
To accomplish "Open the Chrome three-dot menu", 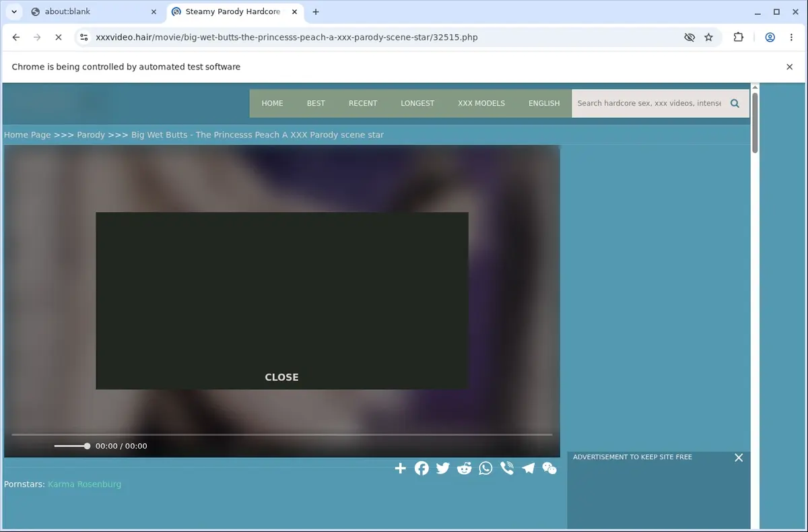I will [791, 37].
